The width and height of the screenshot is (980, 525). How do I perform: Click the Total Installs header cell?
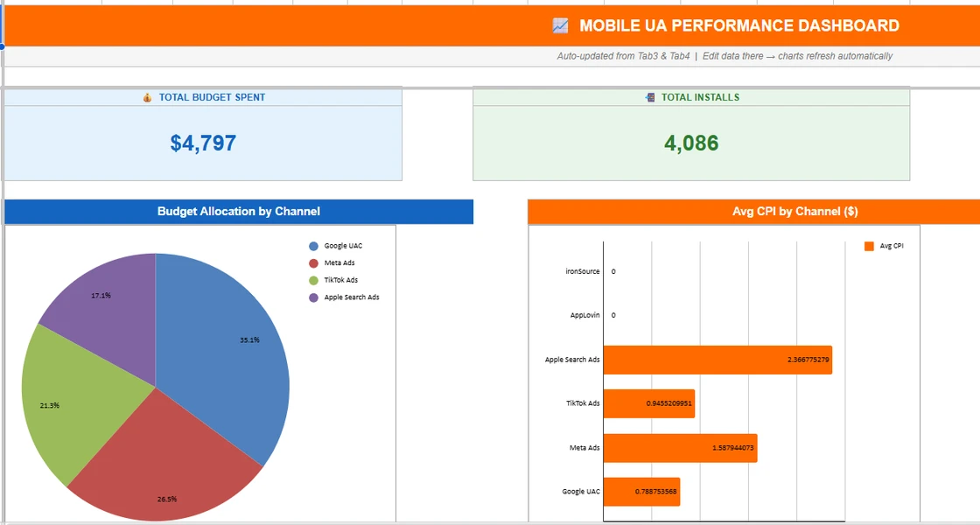tap(691, 97)
